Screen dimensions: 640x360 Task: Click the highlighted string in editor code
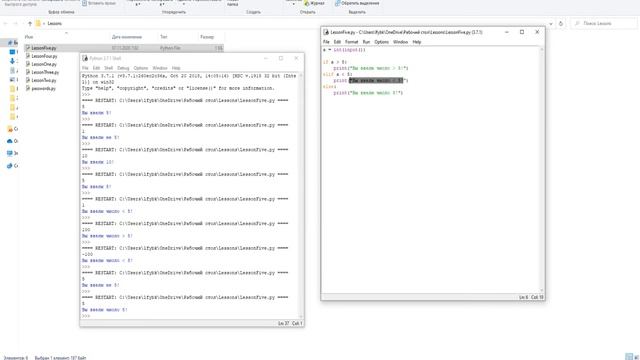[376, 80]
